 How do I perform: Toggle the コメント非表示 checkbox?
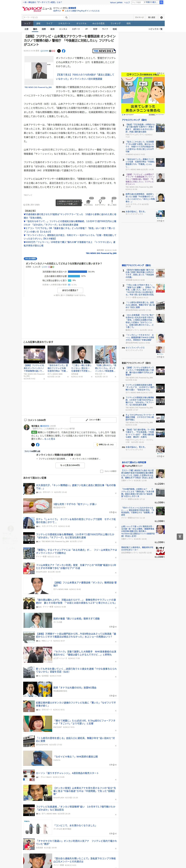(102, 471)
